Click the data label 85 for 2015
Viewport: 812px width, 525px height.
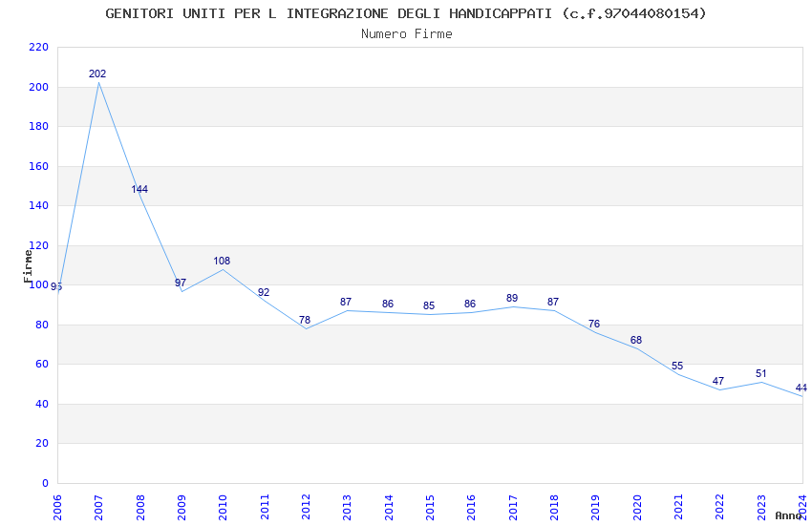click(x=429, y=306)
